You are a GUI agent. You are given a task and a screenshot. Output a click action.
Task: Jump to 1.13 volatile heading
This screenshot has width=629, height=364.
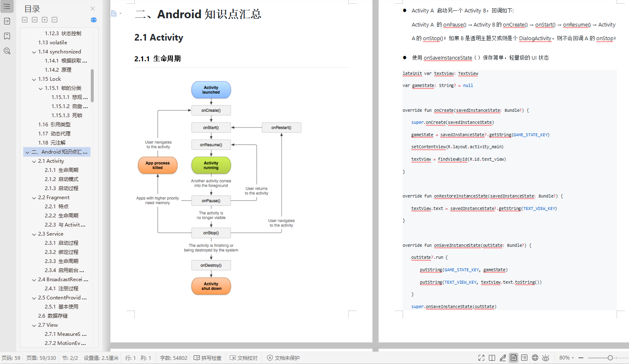[x=53, y=43]
